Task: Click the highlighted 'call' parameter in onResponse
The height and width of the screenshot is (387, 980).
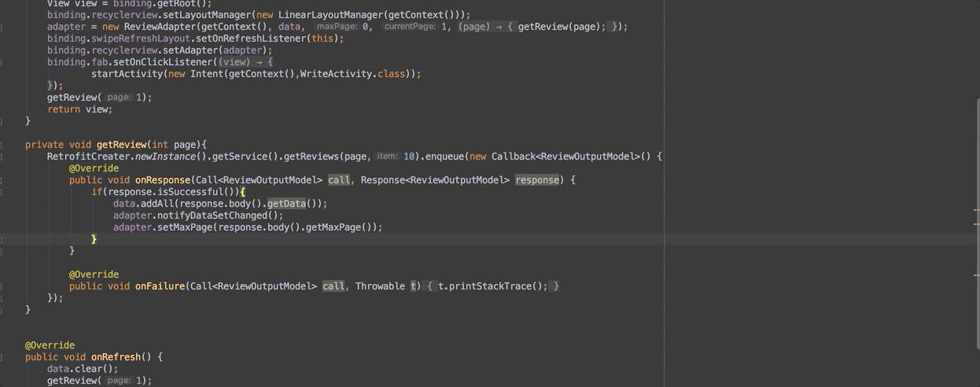Action: [x=339, y=180]
